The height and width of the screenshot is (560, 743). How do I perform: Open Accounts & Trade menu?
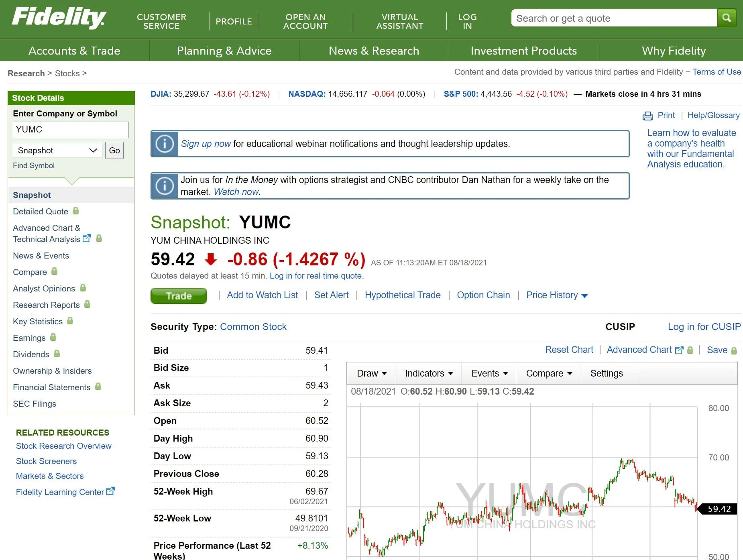click(x=74, y=51)
